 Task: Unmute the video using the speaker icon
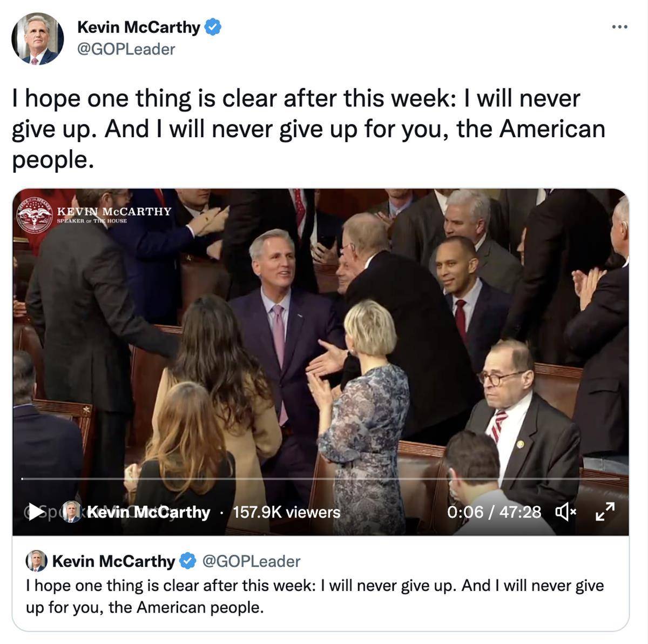[565, 511]
